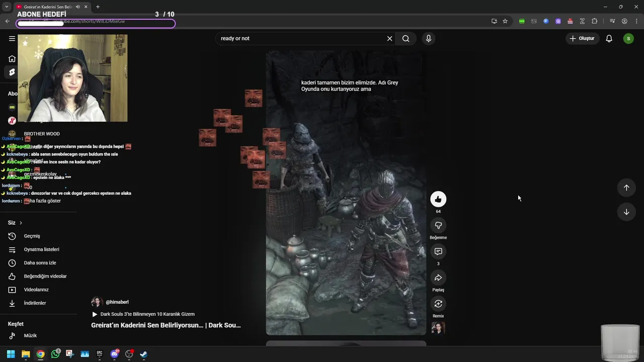Image resolution: width=644 pixels, height=362 pixels.
Task: Open Steam from taskbar
Action: [x=144, y=354]
